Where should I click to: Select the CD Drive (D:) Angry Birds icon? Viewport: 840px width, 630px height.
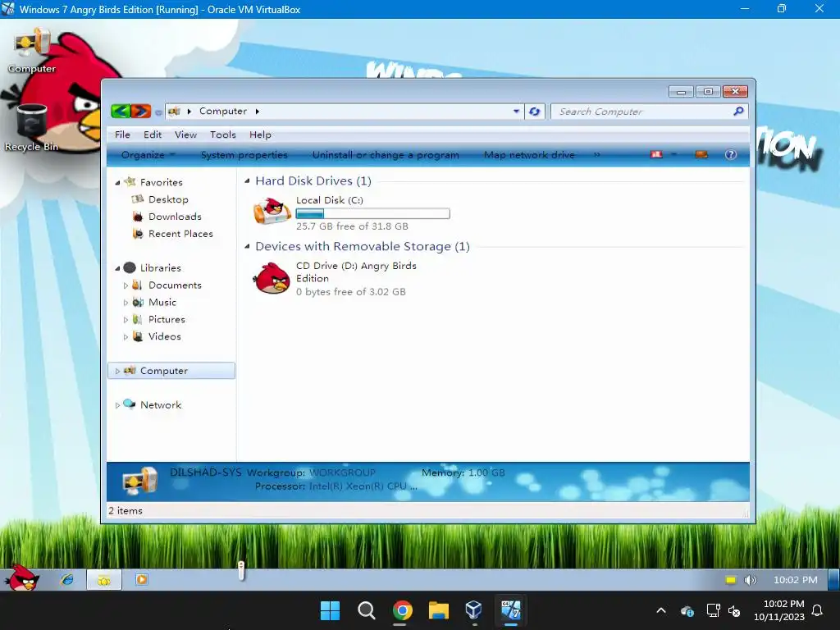point(272,278)
